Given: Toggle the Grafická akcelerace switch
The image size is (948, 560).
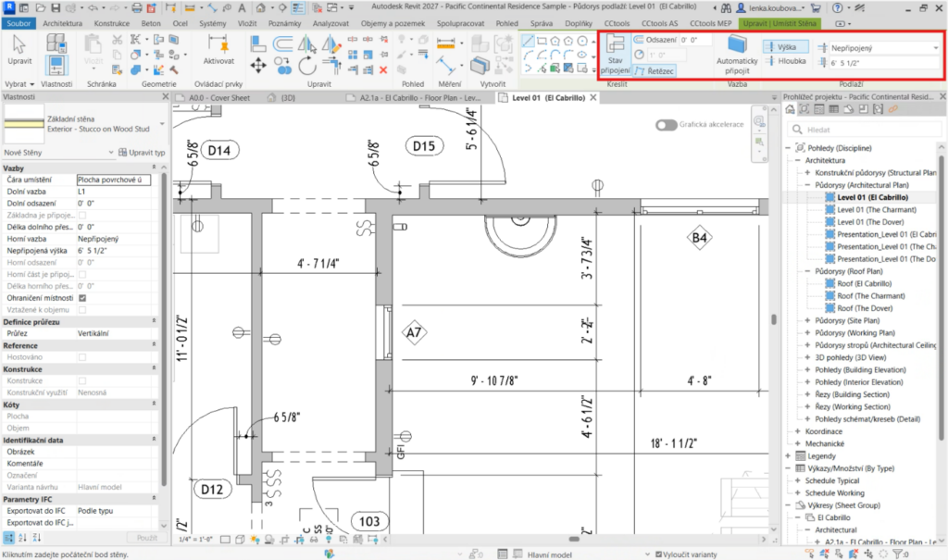Looking at the screenshot, I should (667, 125).
